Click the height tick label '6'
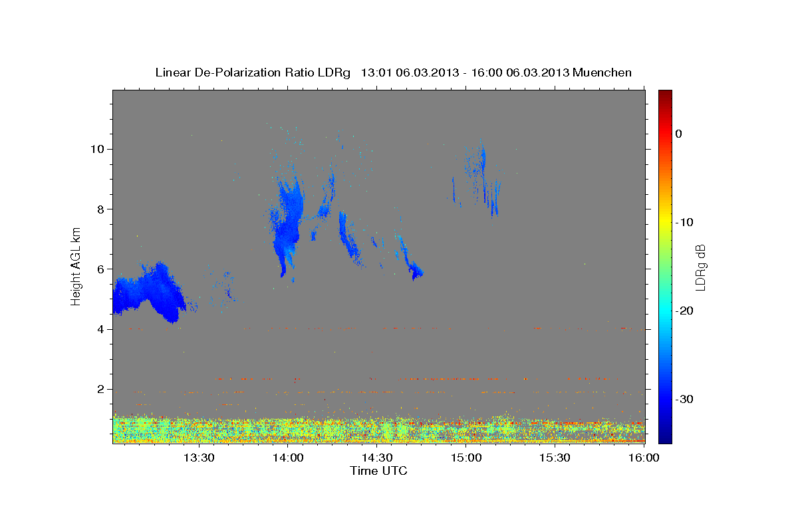The image size is (798, 532). point(102,269)
